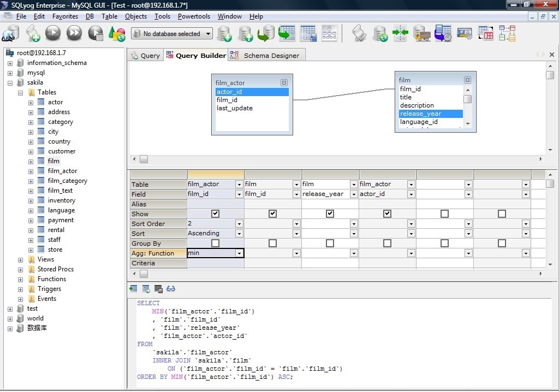Click the new query editor toolbar icon
This screenshot has width=559, height=392.
pos(32,34)
